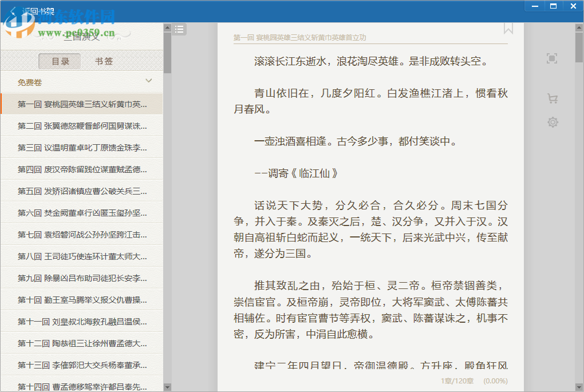
Task: Open 第十四回 at the list bottom
Action: click(x=80, y=387)
